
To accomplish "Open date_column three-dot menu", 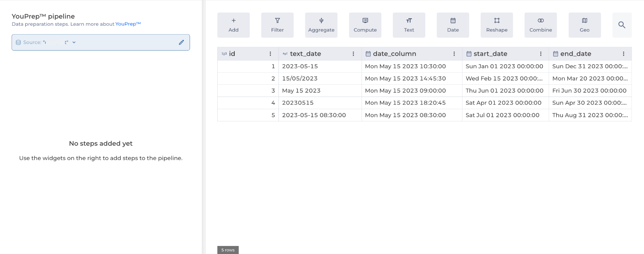I will (x=454, y=54).
